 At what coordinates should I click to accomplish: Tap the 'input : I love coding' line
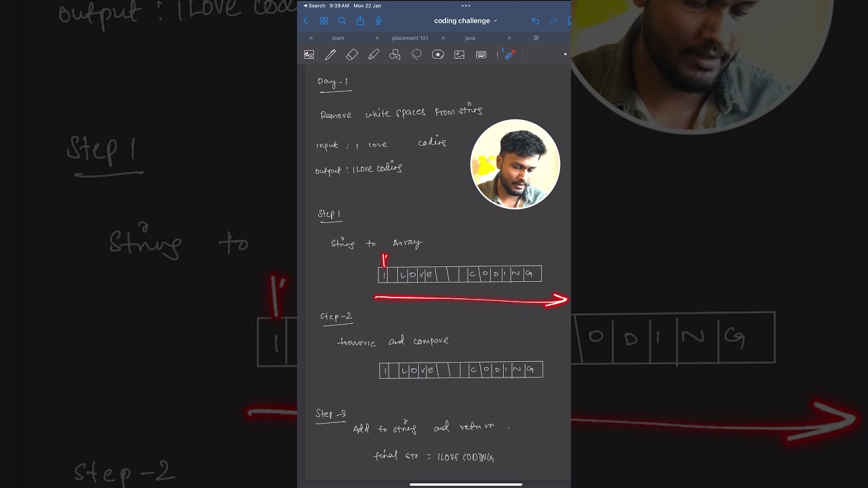pos(381,143)
